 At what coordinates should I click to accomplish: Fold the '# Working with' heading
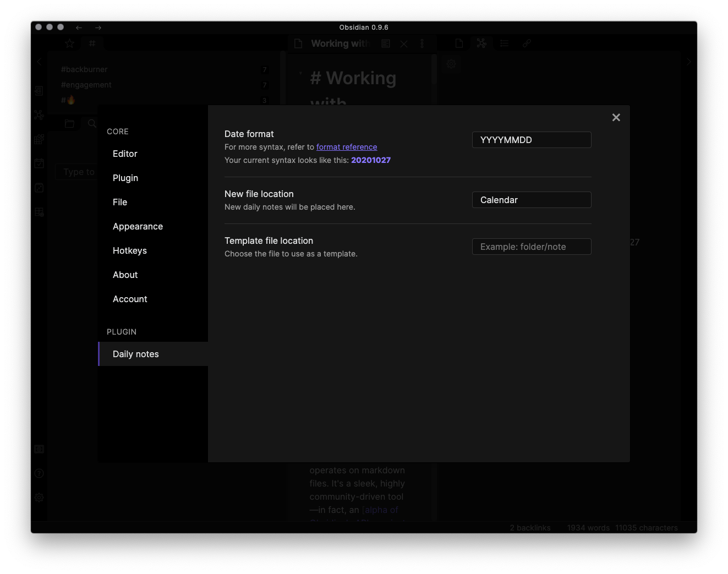click(x=300, y=73)
